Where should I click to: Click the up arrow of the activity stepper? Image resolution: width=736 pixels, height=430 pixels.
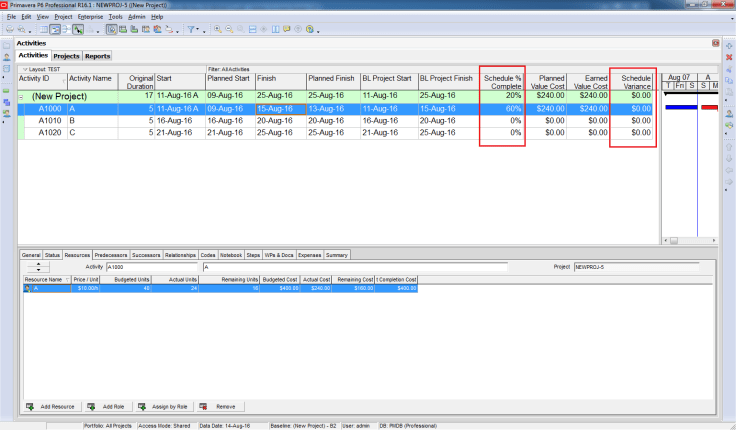[x=38, y=264]
